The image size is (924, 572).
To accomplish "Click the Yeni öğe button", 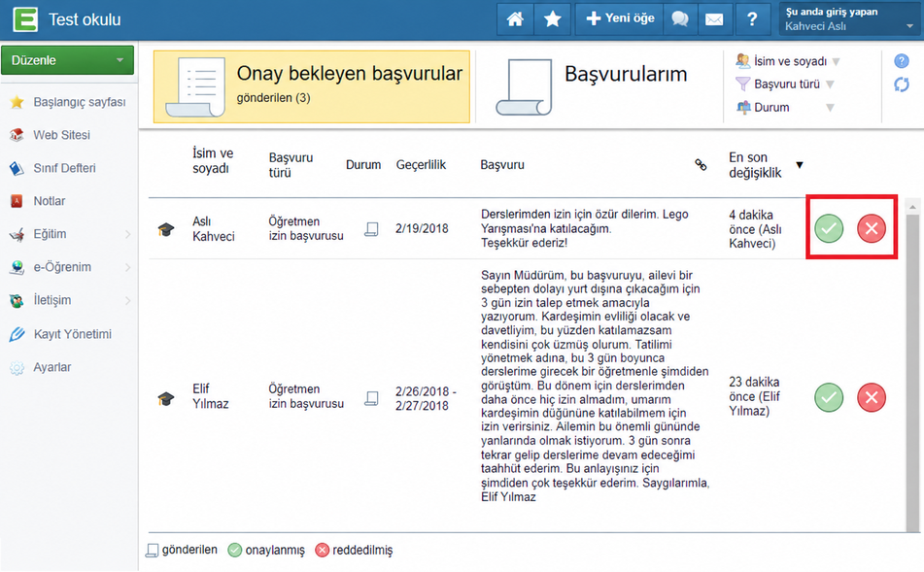I will point(619,19).
